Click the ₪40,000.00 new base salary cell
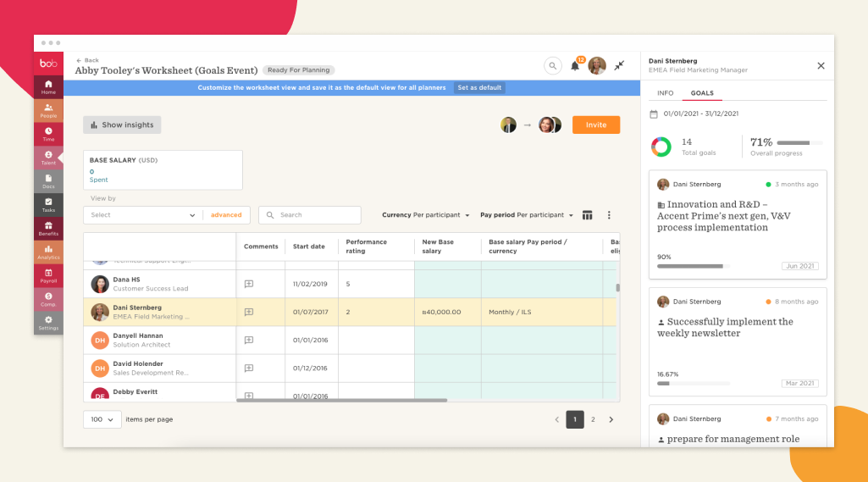 pos(447,312)
